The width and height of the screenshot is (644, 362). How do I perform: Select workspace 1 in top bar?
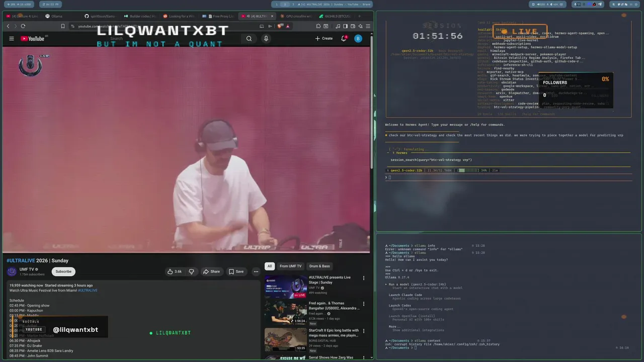pos(276,4)
